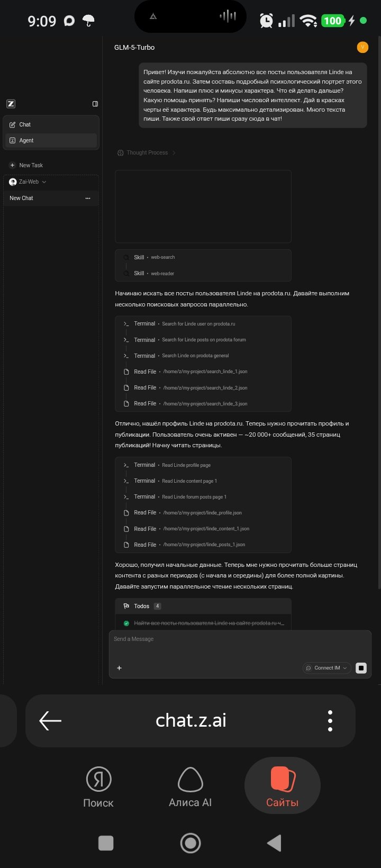Open the browser three-dot menu
The image size is (381, 868).
[x=330, y=720]
